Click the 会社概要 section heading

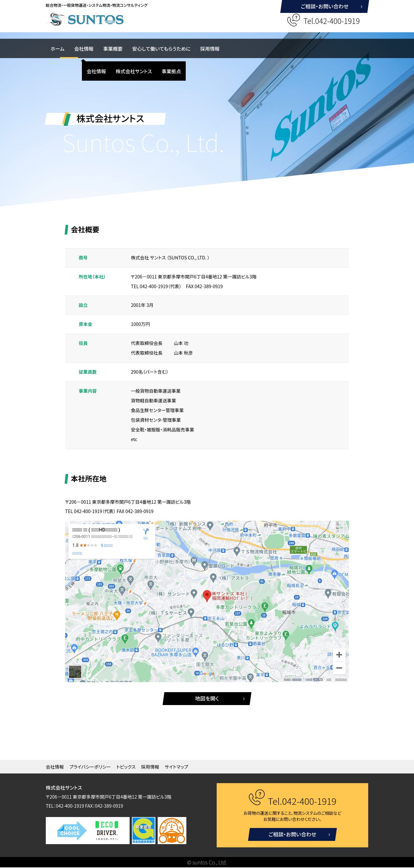click(x=85, y=230)
